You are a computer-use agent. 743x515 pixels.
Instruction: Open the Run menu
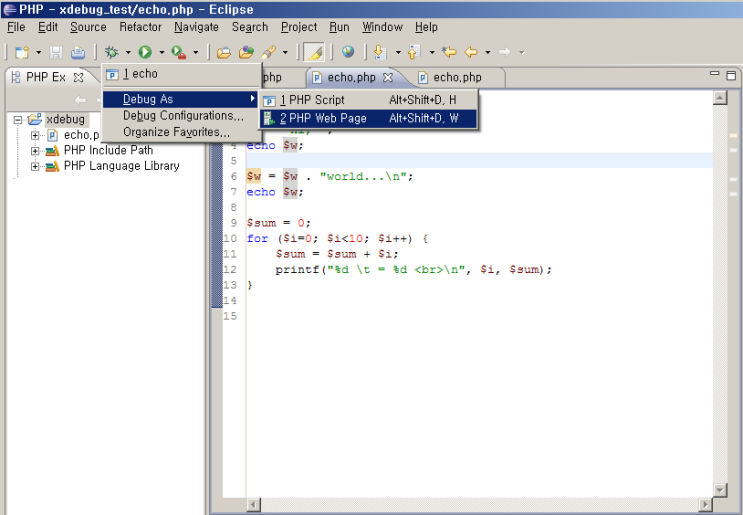(x=339, y=27)
